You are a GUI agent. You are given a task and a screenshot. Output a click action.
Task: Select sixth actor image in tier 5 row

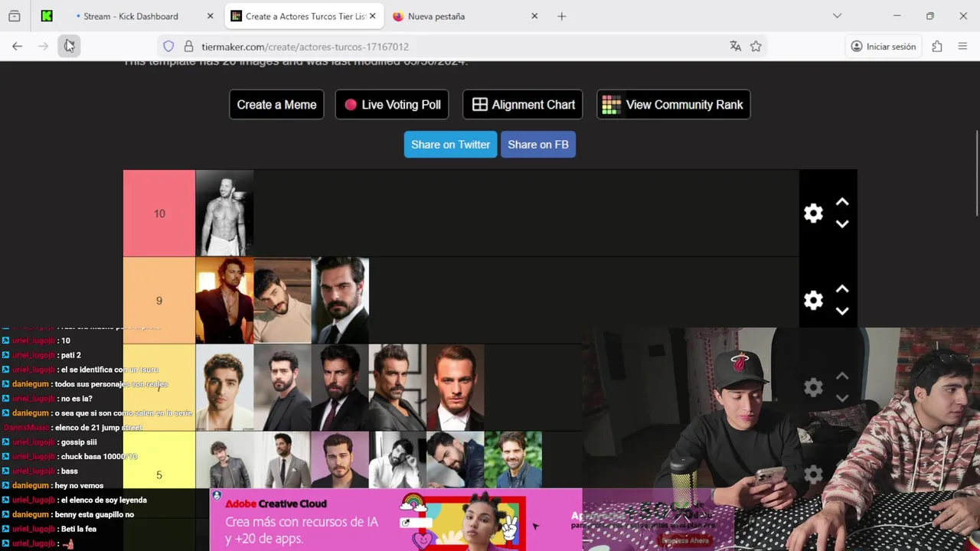[x=513, y=460]
